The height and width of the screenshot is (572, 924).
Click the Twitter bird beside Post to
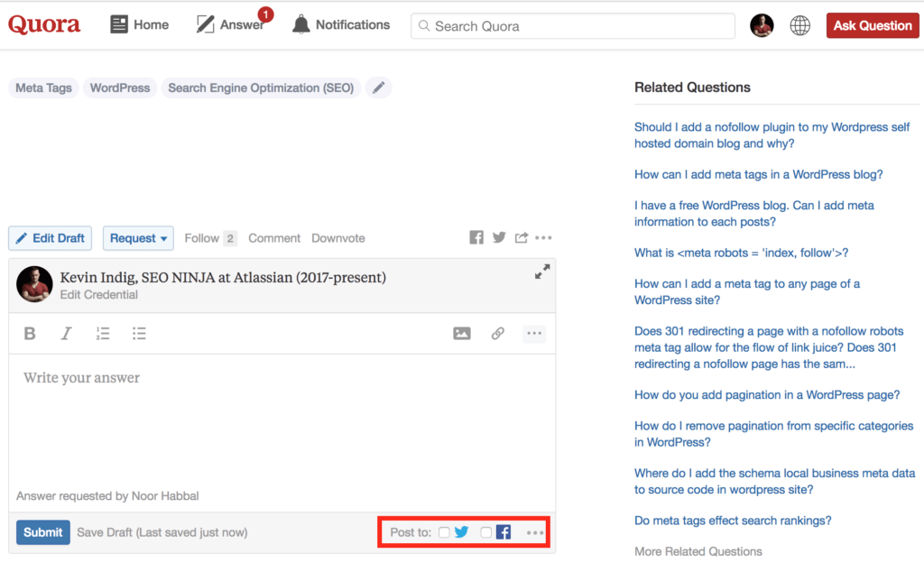tap(461, 532)
